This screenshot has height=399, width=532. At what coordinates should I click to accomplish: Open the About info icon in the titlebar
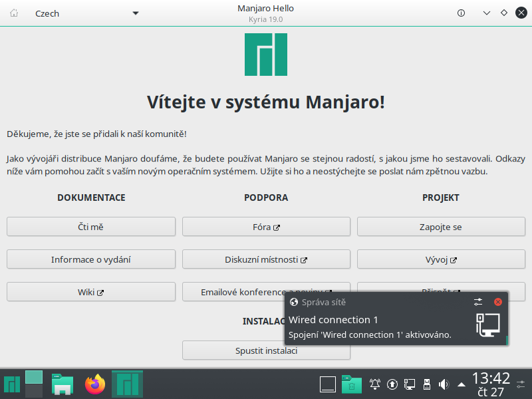click(x=461, y=13)
